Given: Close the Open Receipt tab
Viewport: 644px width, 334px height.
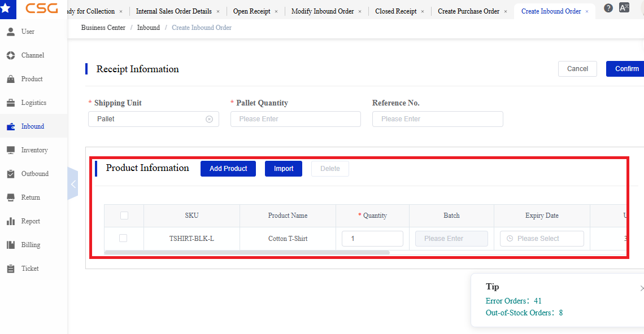Looking at the screenshot, I should click(x=276, y=11).
